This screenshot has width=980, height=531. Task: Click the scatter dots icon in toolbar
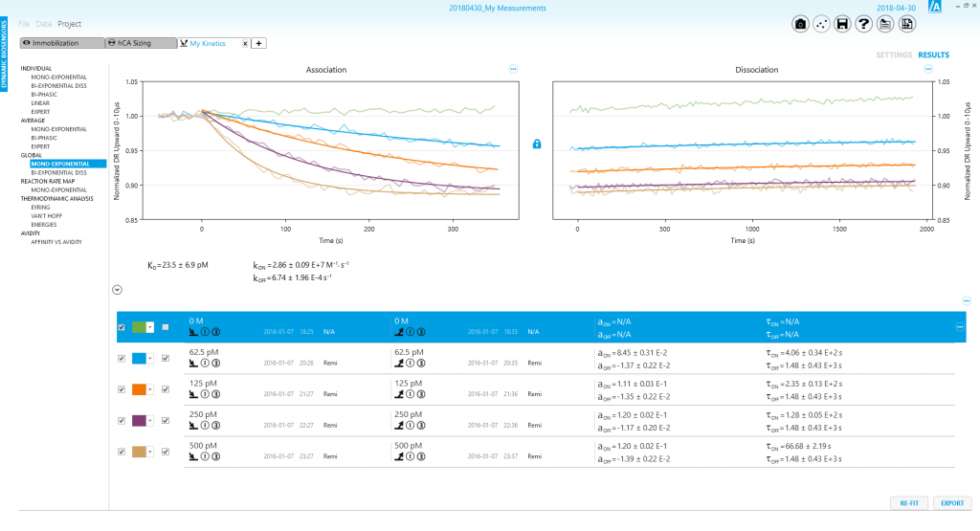pos(821,24)
